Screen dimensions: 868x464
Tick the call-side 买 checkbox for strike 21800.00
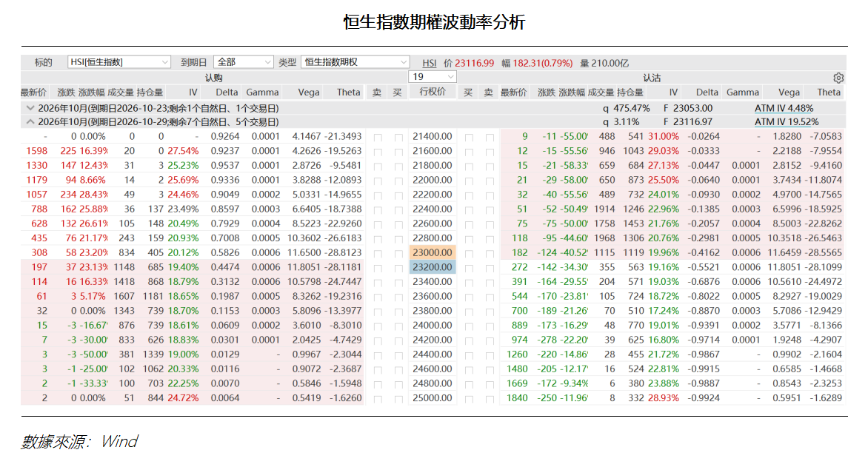398,167
